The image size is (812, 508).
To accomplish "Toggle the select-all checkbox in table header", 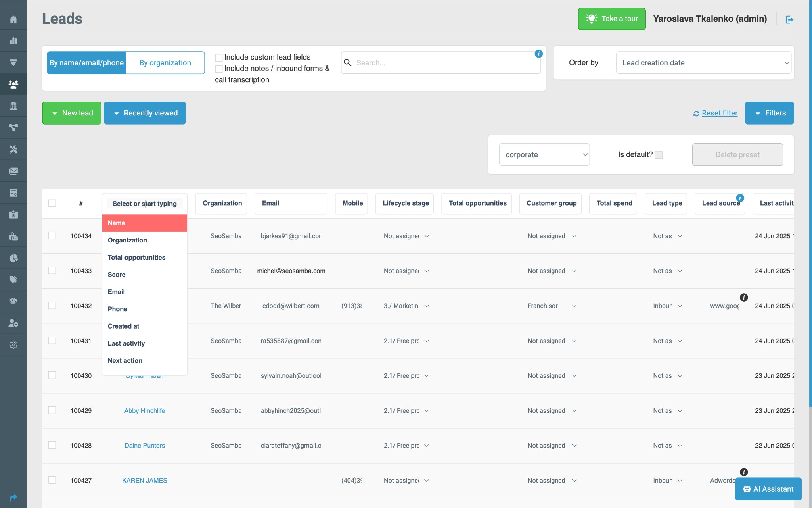I will (x=52, y=203).
